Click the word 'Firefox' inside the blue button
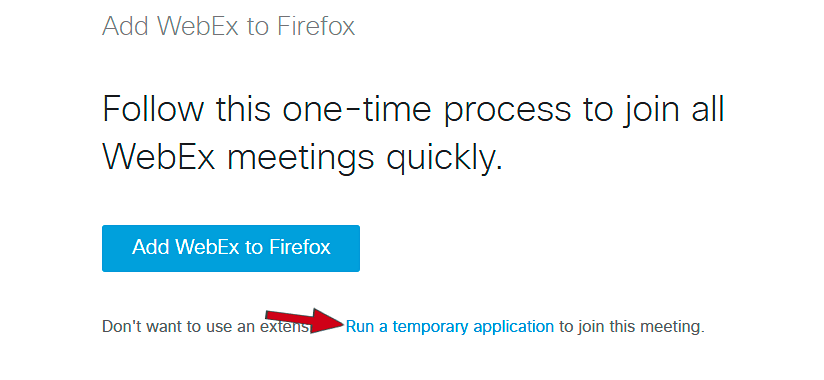This screenshot has height=380, width=824. (300, 247)
